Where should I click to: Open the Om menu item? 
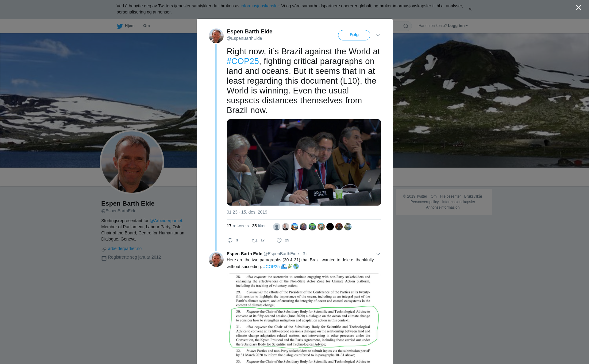(146, 26)
